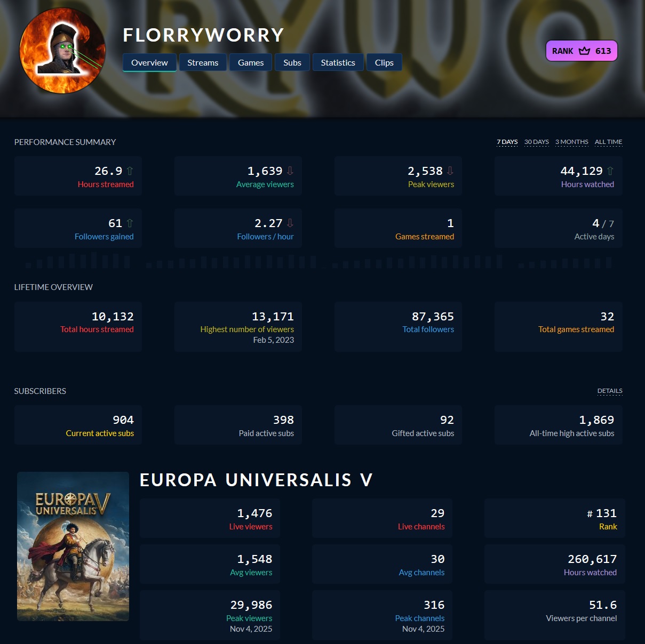Viewport: 645px width, 644px height.
Task: Click the Active days label
Action: (x=594, y=237)
